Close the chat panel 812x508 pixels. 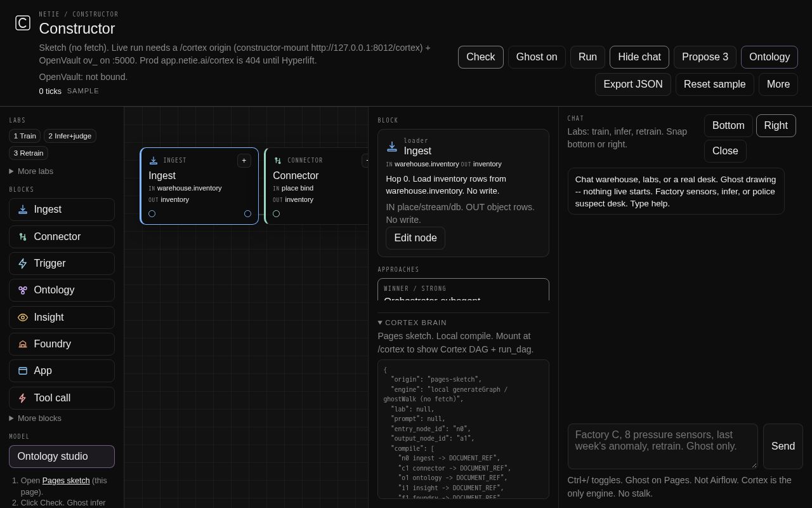point(725,151)
